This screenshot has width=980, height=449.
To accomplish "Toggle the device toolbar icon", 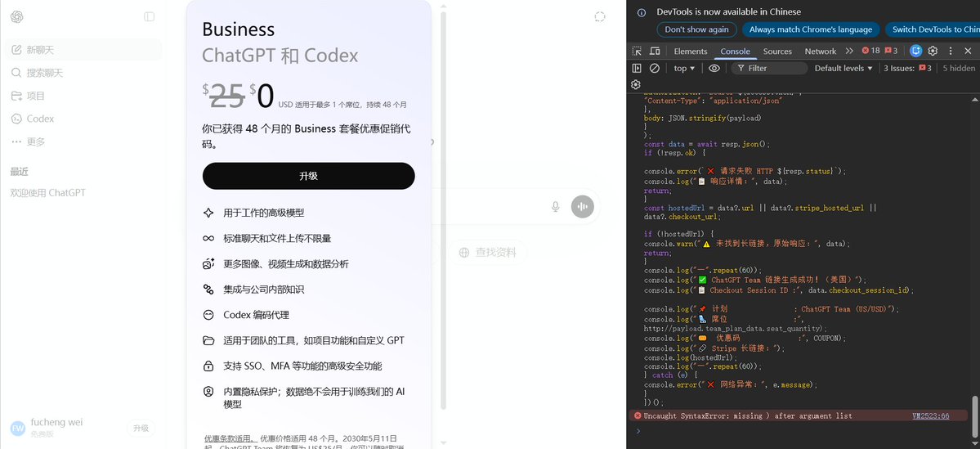I will pos(655,52).
